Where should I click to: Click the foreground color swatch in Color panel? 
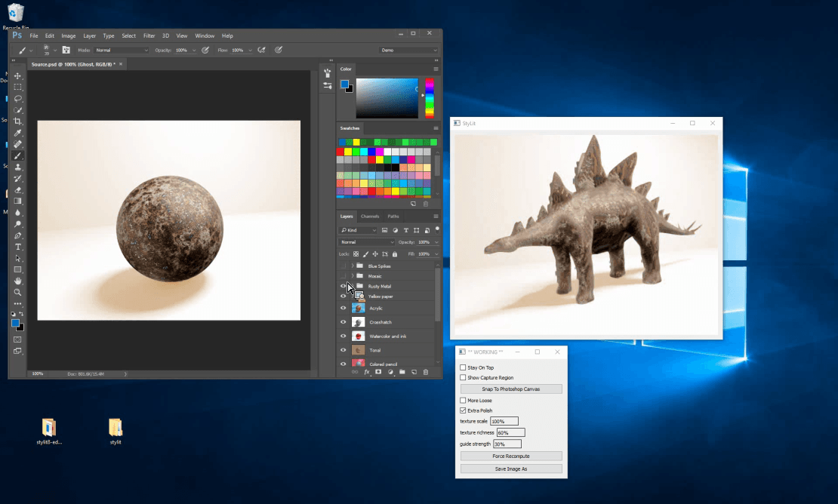(345, 85)
